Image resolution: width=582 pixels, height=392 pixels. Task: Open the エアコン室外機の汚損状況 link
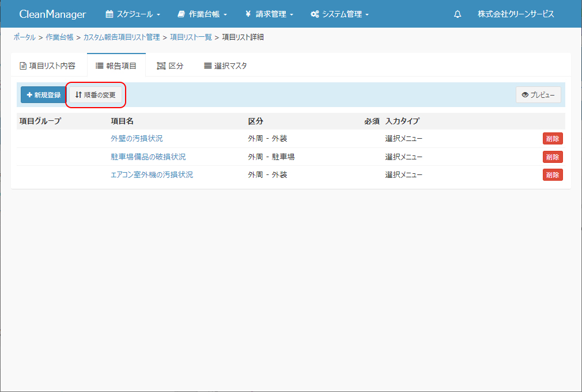tap(152, 175)
